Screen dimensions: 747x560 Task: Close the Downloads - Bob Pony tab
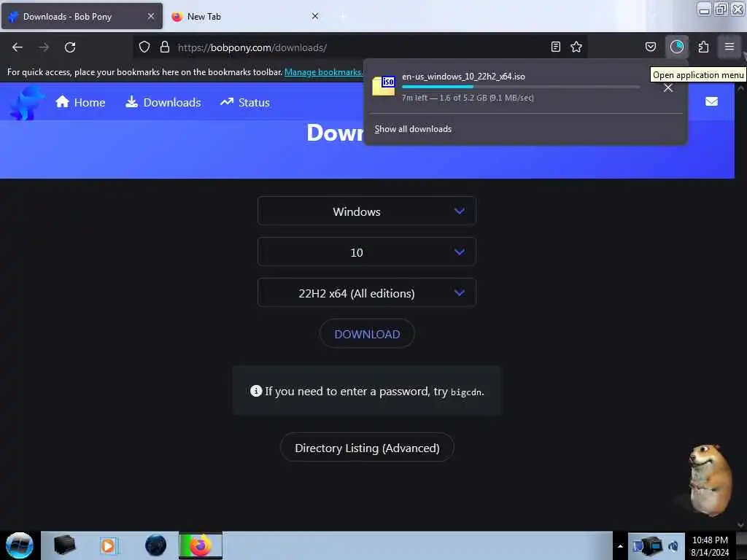151,16
